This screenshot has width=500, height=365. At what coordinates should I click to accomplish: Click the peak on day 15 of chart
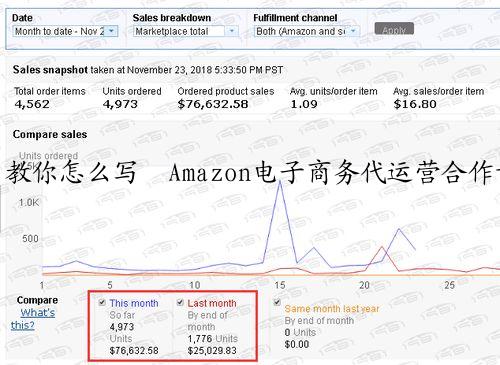point(280,182)
